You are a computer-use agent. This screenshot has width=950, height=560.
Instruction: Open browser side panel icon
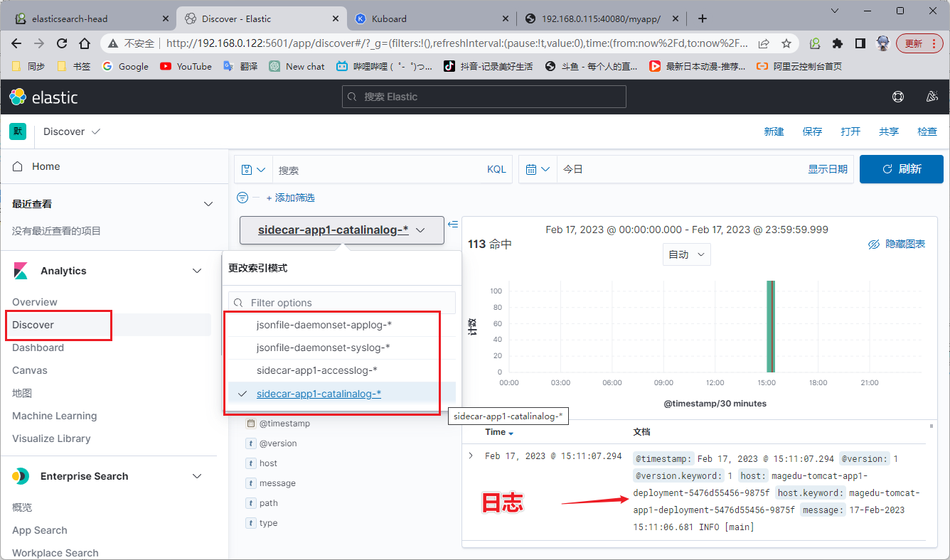pyautogui.click(x=860, y=43)
